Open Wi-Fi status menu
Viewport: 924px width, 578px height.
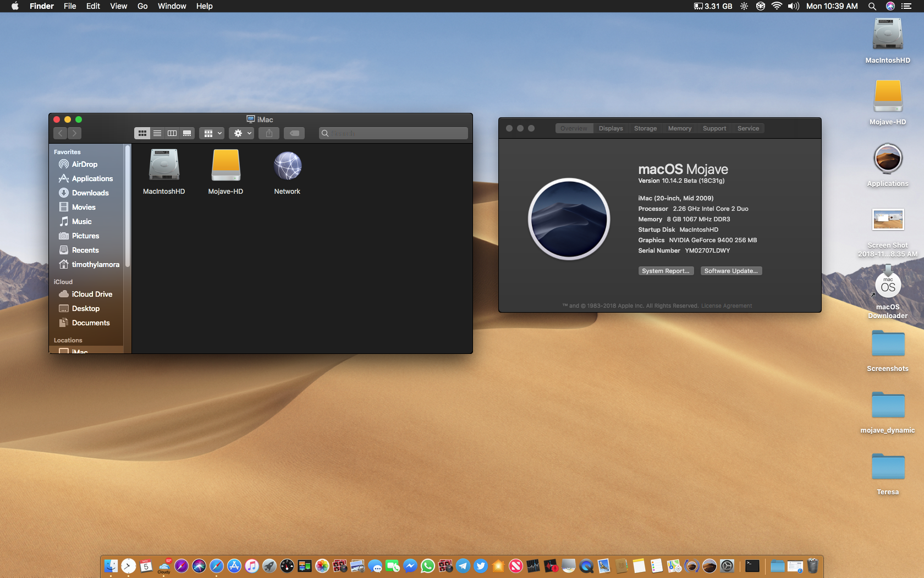(x=777, y=6)
